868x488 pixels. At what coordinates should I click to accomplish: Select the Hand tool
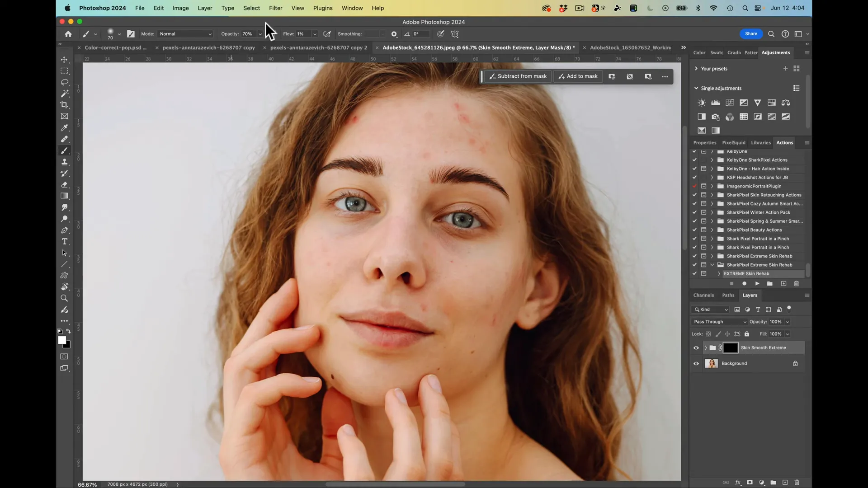click(x=64, y=287)
